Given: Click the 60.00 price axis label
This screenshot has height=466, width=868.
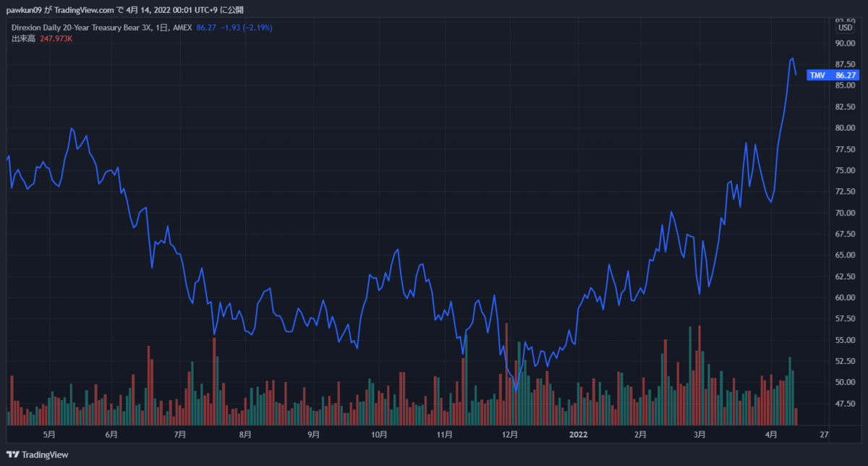Looking at the screenshot, I should click(846, 298).
